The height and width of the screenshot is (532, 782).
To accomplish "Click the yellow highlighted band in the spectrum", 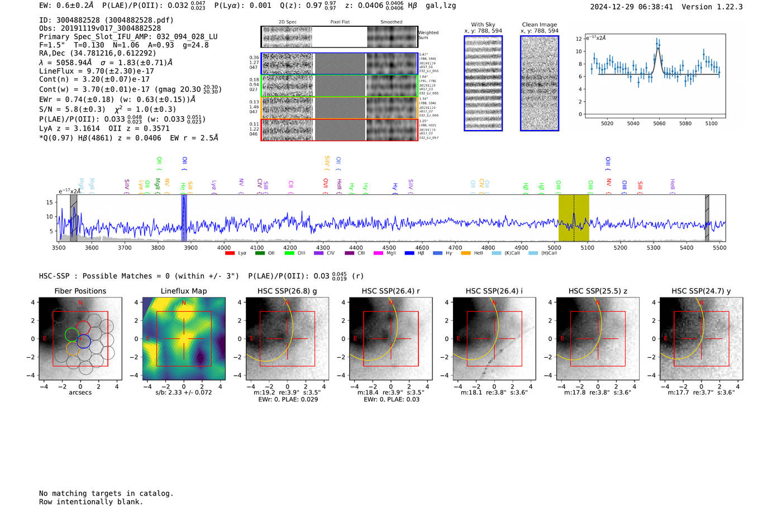I will [574, 218].
